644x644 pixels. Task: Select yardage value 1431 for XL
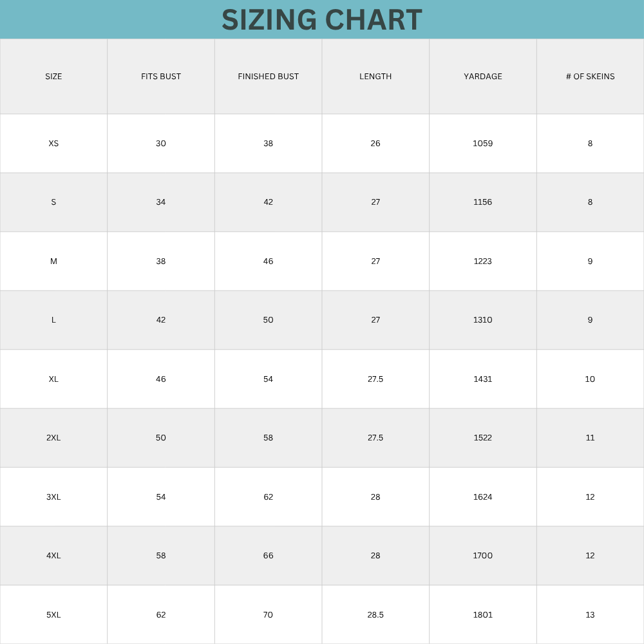pos(483,379)
